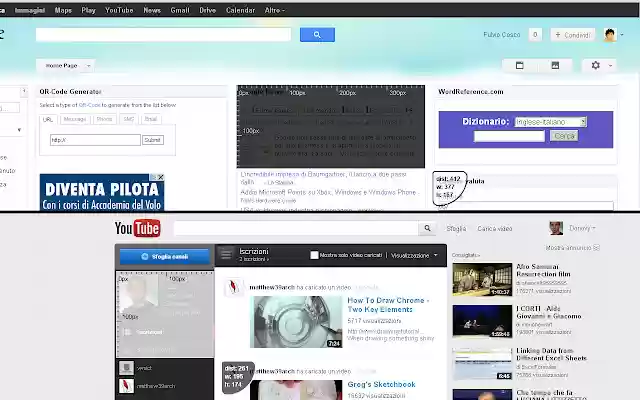Open the Addio Microsoft Points headline
640x400 pixels.
pyautogui.click(x=328, y=192)
